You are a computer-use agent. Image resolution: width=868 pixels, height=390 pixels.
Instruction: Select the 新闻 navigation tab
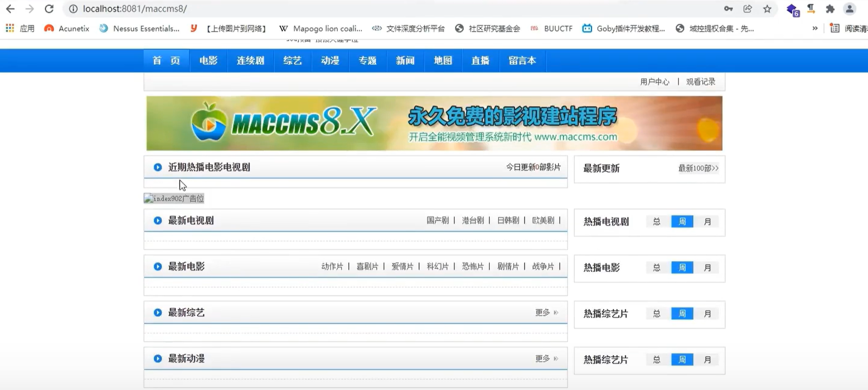(405, 61)
